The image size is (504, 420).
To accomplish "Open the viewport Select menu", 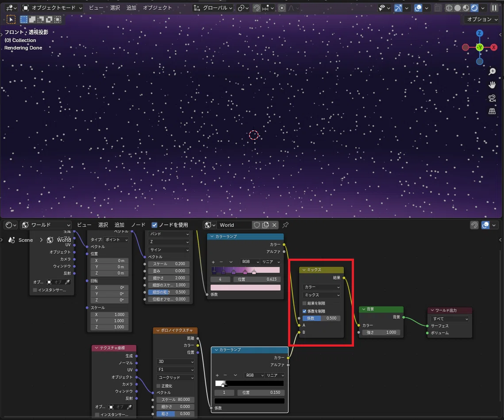I will click(x=115, y=8).
